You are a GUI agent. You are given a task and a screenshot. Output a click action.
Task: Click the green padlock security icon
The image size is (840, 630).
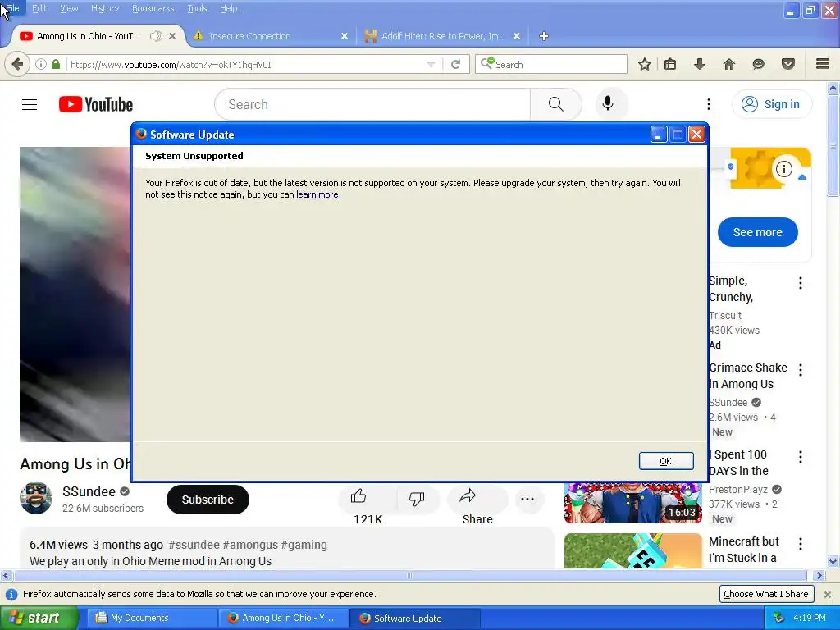coord(56,64)
